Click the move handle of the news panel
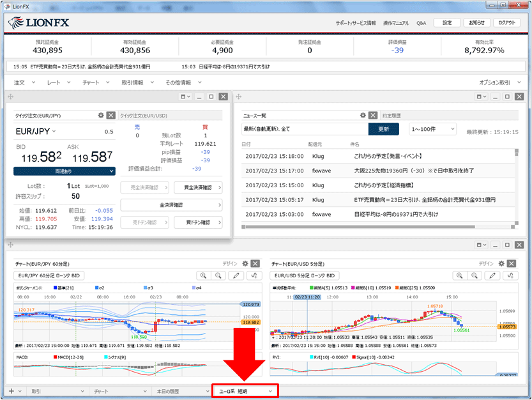Viewport: 532px width, 400px height. (238, 96)
